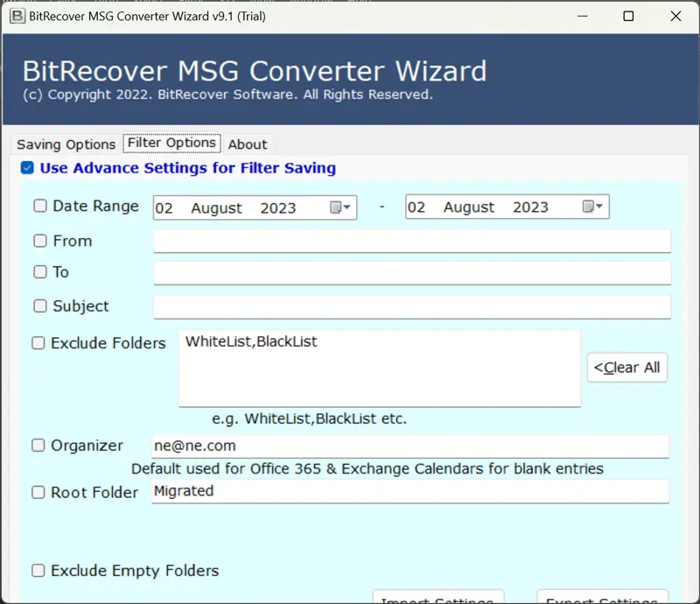
Task: Enable the Date Range checkbox
Action: (40, 207)
